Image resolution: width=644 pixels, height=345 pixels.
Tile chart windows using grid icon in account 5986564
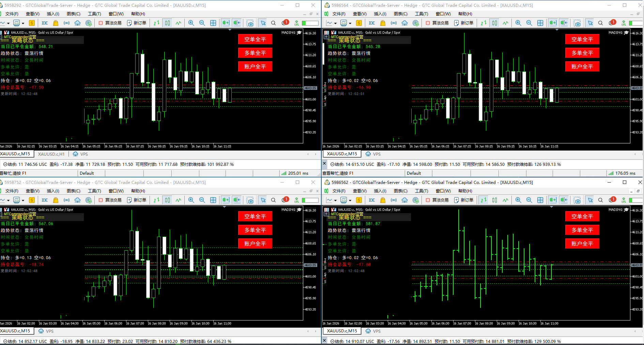[540, 23]
